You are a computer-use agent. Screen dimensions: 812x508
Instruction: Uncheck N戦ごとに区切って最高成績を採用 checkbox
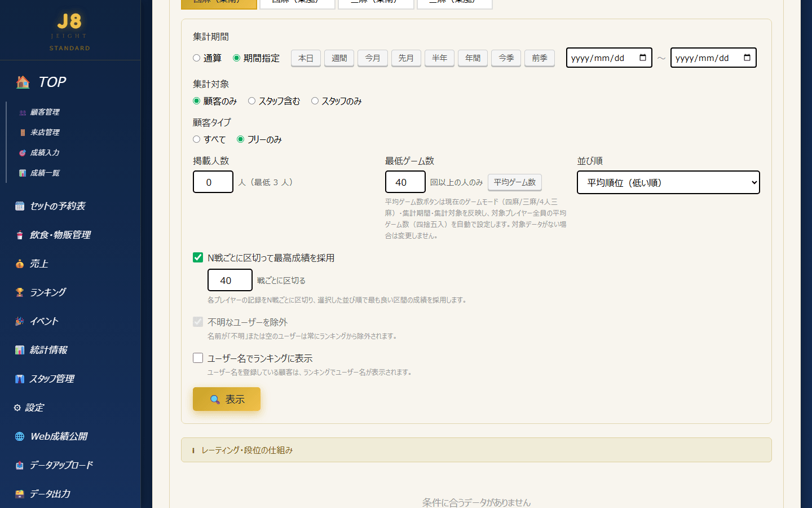point(198,257)
